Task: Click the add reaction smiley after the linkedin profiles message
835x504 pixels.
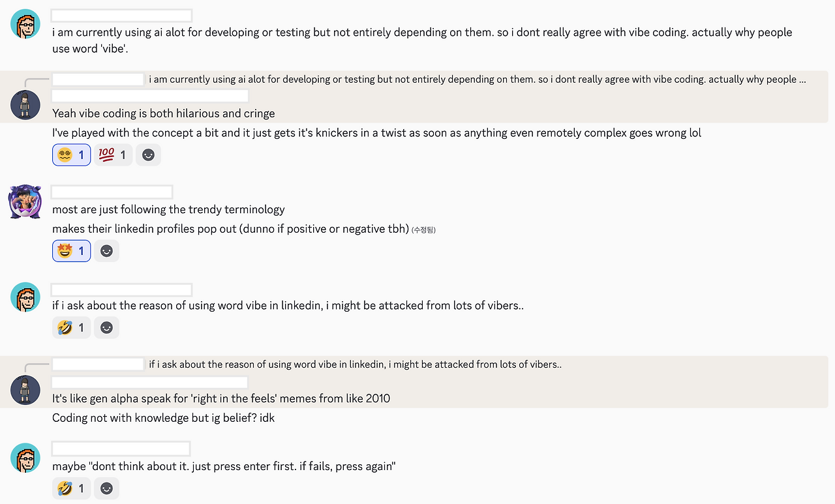Action: 106,250
